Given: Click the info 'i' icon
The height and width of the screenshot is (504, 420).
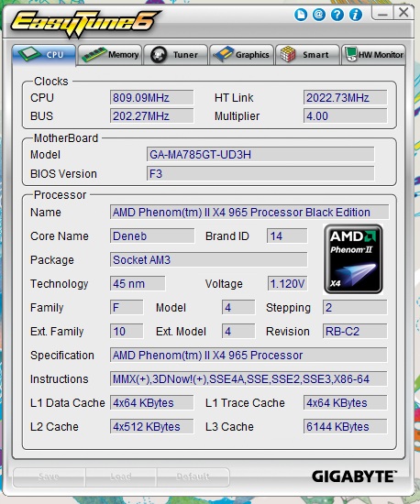Looking at the screenshot, I should click(x=356, y=15).
